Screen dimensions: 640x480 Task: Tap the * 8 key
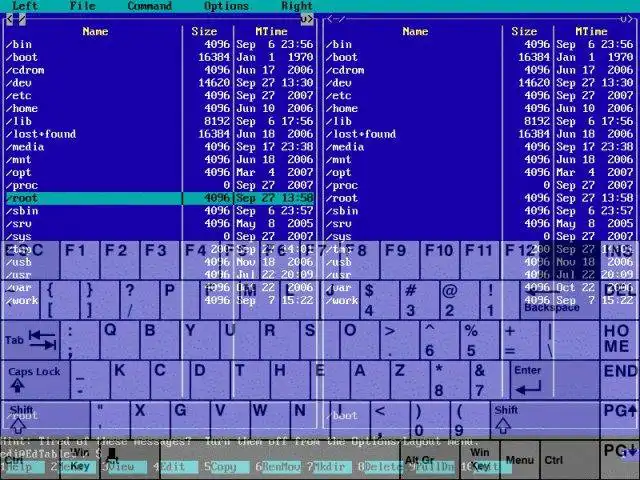[450, 380]
